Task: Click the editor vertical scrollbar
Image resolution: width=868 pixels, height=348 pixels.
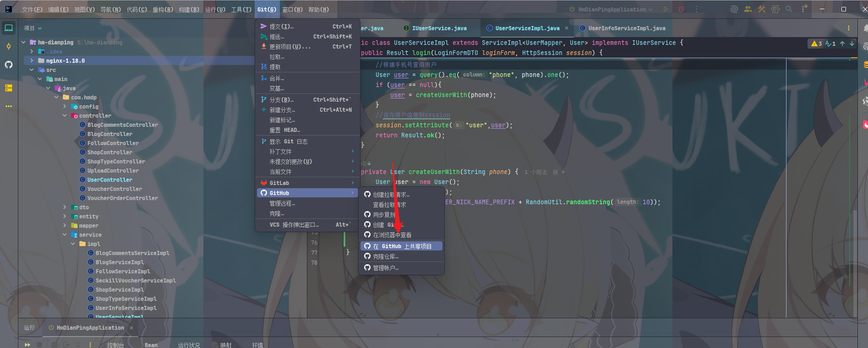Action: point(855,261)
